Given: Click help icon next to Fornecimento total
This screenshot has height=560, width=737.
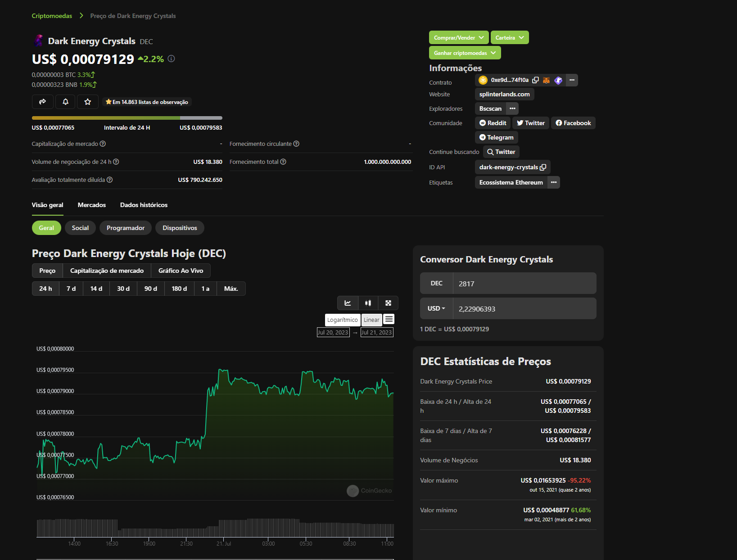Looking at the screenshot, I should coord(283,162).
